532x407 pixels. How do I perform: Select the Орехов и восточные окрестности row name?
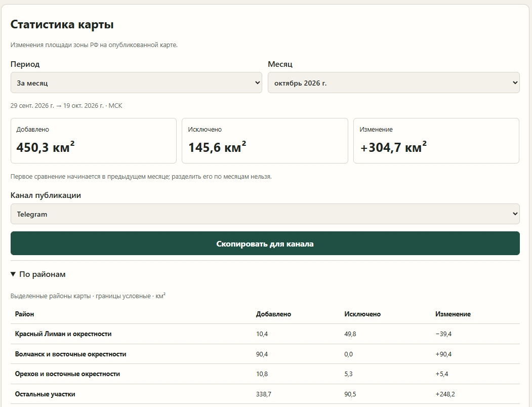pyautogui.click(x=67, y=374)
